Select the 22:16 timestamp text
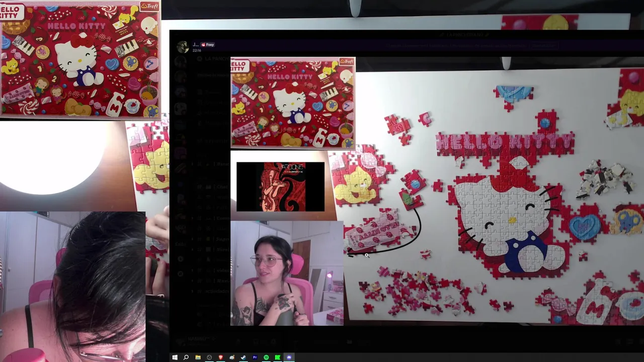This screenshot has width=644, height=362. click(197, 50)
